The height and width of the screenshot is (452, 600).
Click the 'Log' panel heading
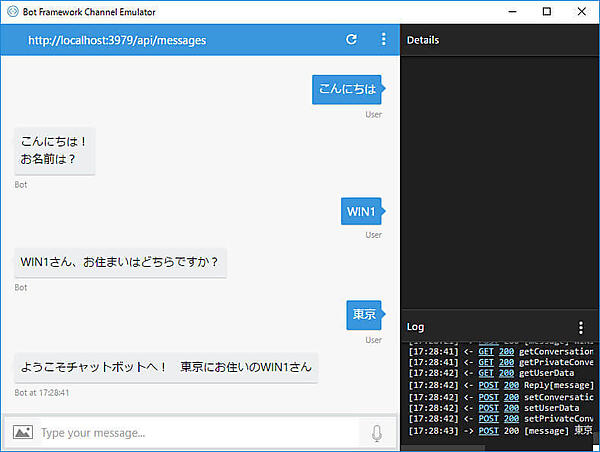415,327
